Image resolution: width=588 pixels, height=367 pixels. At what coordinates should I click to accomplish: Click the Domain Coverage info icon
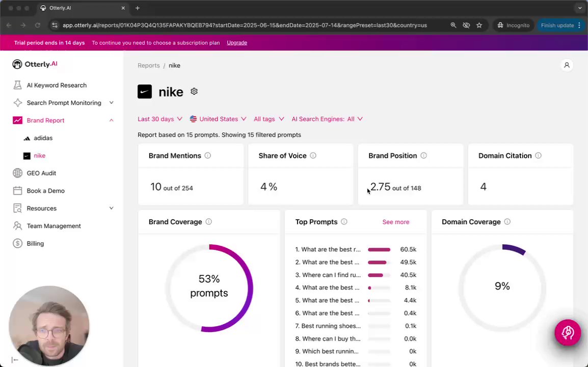[x=507, y=222]
